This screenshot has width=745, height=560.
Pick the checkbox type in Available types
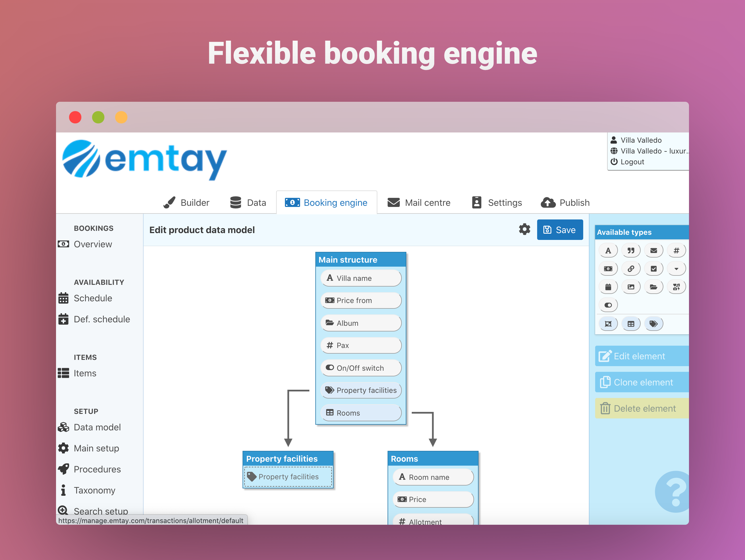(x=653, y=269)
